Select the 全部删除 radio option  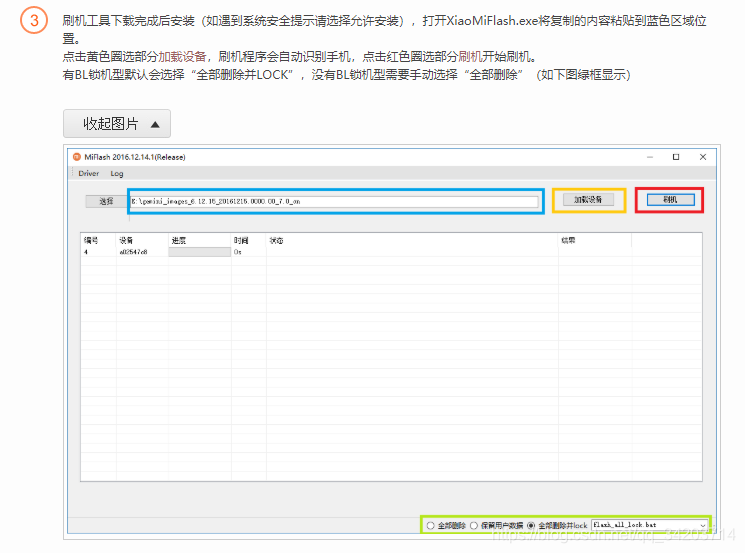click(x=446, y=525)
